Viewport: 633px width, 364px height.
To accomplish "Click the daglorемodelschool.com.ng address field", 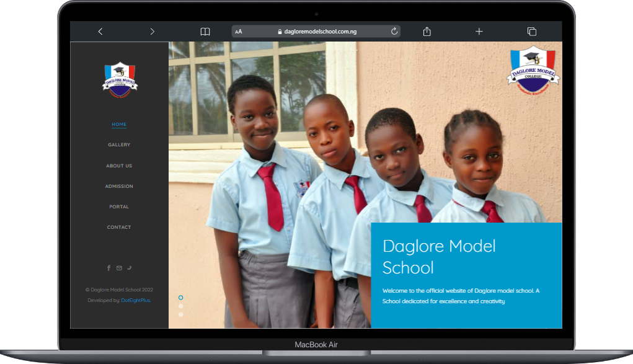I will [320, 32].
